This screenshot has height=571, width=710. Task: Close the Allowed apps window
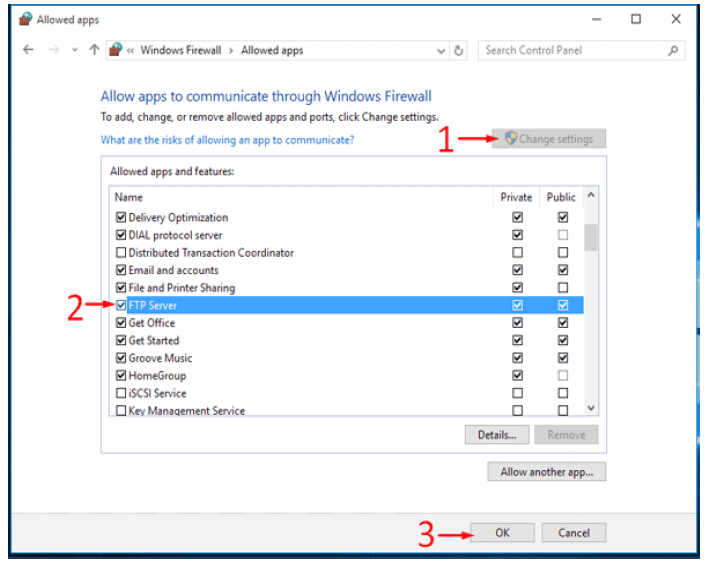click(676, 19)
